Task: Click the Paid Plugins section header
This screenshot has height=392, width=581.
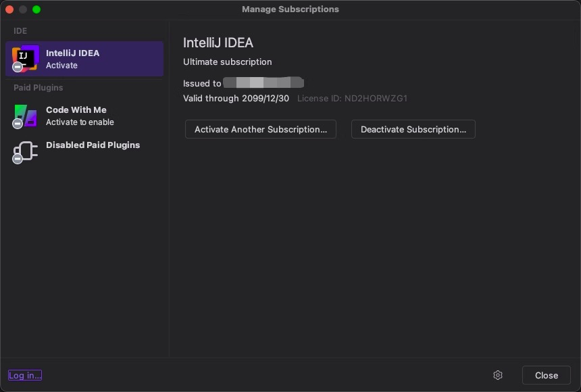Action: [x=39, y=87]
